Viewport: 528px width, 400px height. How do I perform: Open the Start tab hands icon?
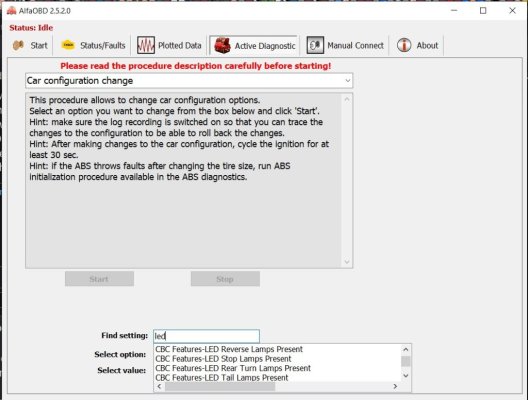coord(18,45)
